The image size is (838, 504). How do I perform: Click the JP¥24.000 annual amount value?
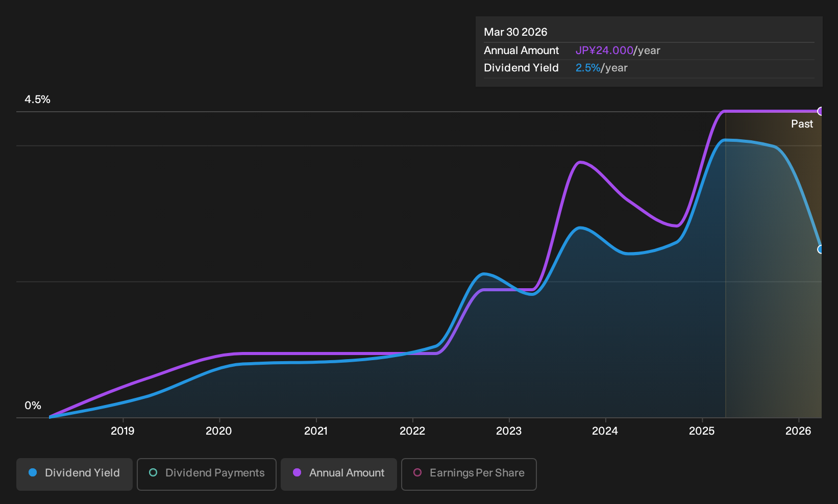tap(604, 51)
